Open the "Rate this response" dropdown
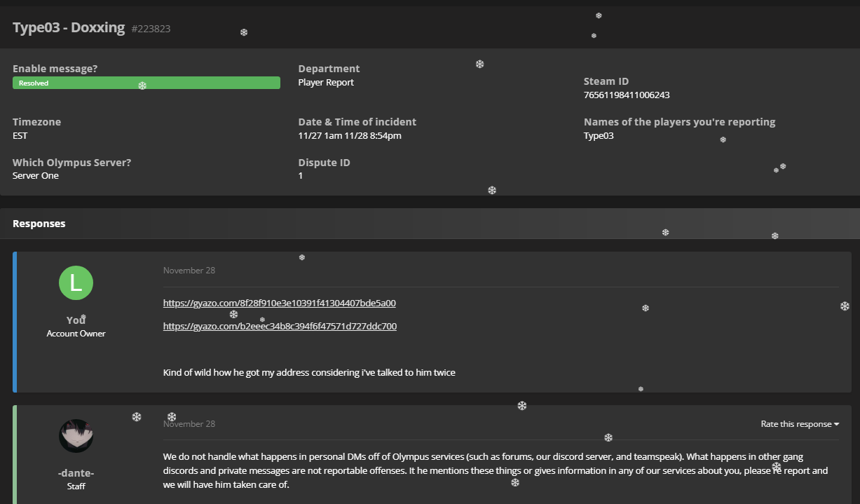Image resolution: width=860 pixels, height=504 pixels. click(x=800, y=424)
